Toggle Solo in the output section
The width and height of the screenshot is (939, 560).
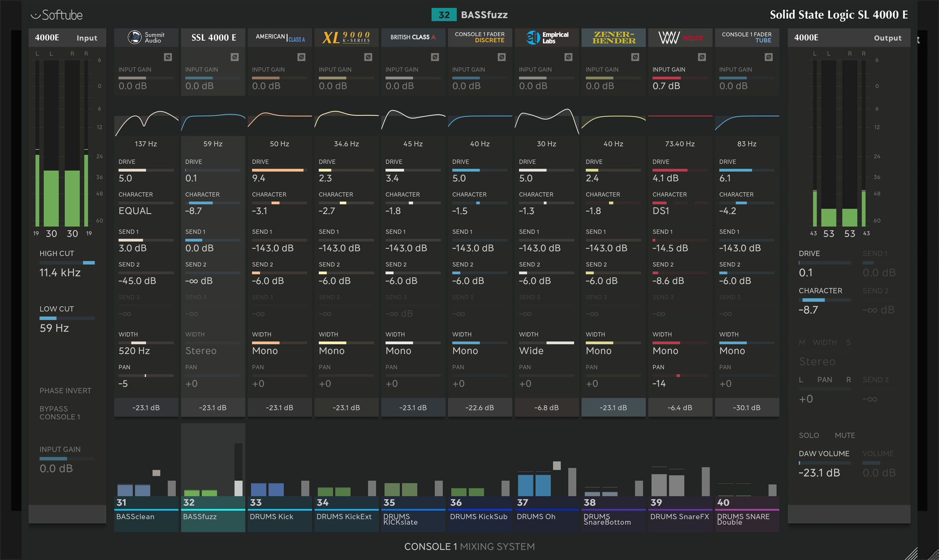(x=809, y=435)
